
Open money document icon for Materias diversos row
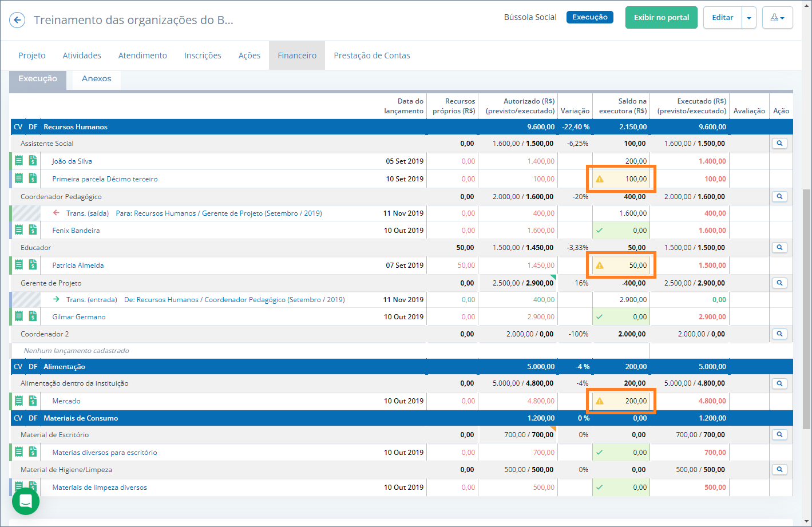point(33,452)
